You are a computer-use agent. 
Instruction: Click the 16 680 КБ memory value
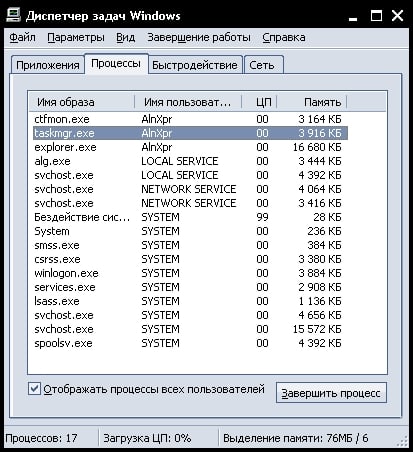pyautogui.click(x=317, y=147)
